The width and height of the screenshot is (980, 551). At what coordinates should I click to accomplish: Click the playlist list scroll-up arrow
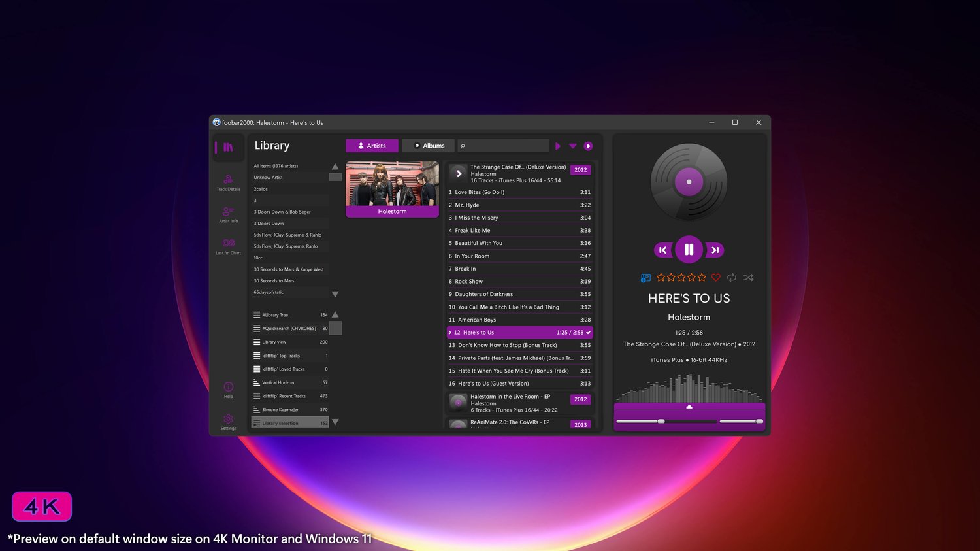point(335,315)
